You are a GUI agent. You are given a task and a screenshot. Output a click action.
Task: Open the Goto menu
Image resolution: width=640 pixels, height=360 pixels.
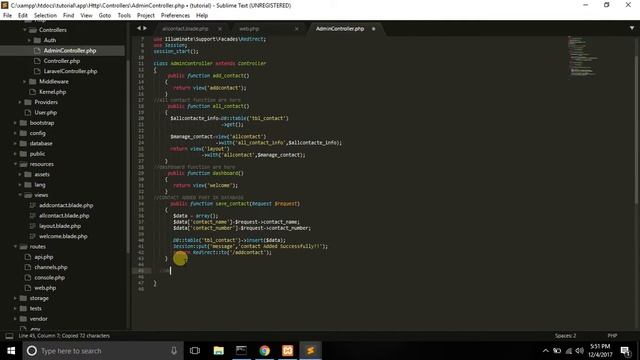(x=105, y=16)
